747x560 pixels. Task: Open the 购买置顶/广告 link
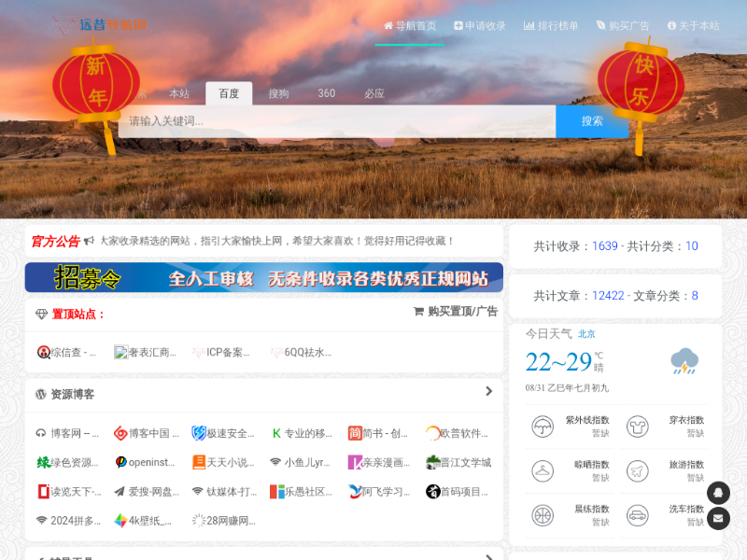point(456,312)
